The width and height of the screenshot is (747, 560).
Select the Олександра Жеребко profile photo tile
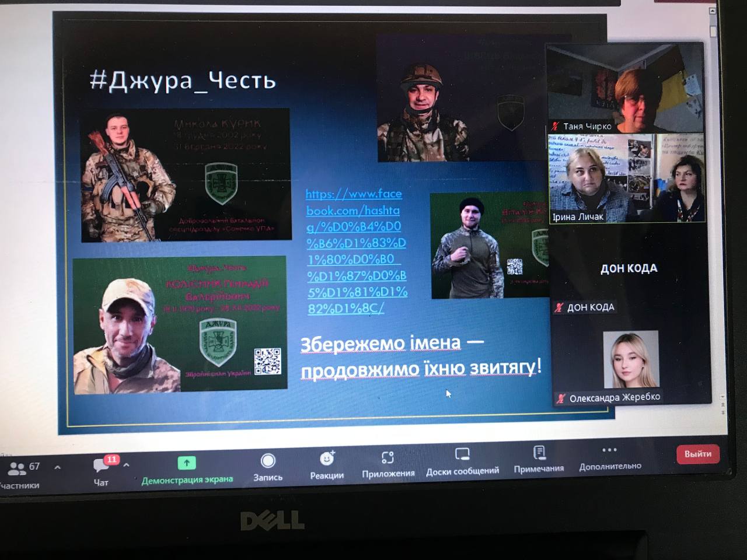click(x=630, y=360)
